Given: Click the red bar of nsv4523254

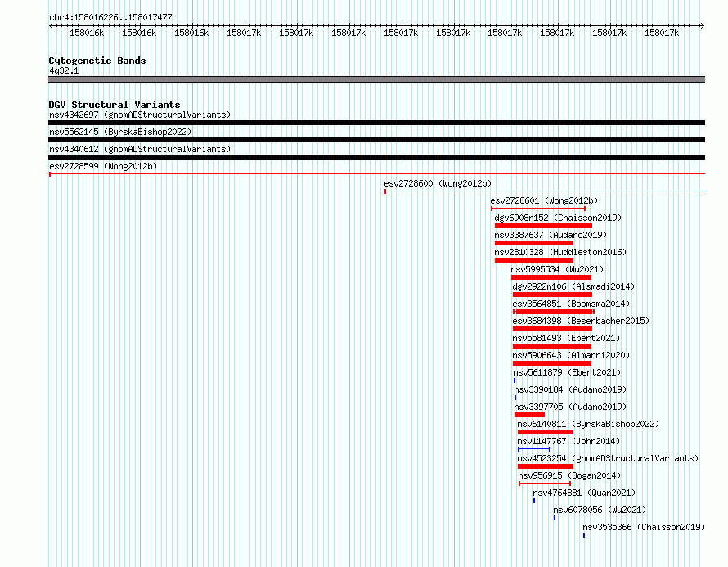Looking at the screenshot, I should pyautogui.click(x=546, y=466).
